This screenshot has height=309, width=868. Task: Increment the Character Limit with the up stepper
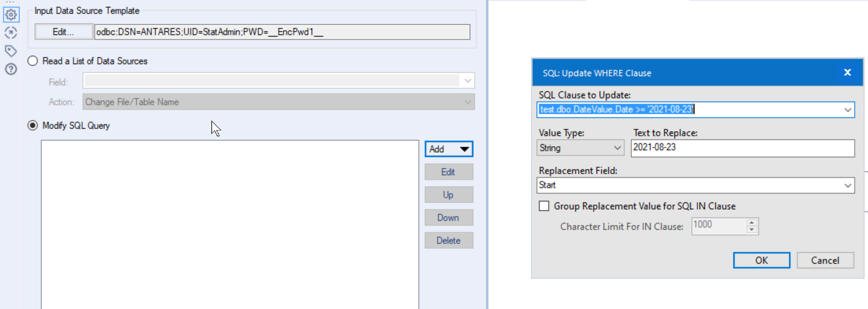pyautogui.click(x=752, y=223)
